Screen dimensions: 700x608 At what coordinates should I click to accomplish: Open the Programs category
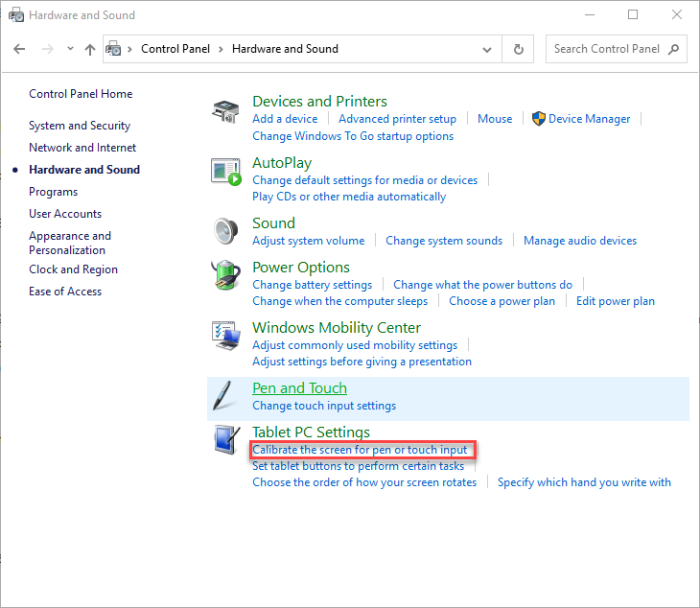(x=53, y=192)
